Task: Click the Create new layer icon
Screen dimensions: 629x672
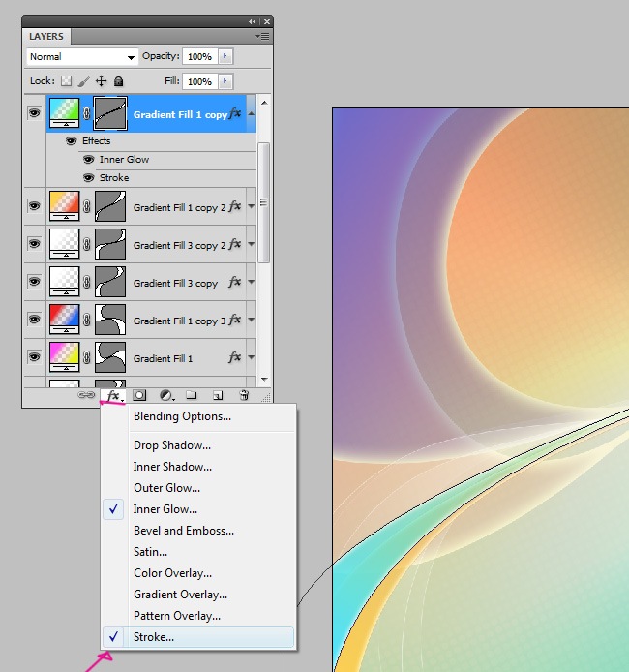Action: (x=218, y=395)
